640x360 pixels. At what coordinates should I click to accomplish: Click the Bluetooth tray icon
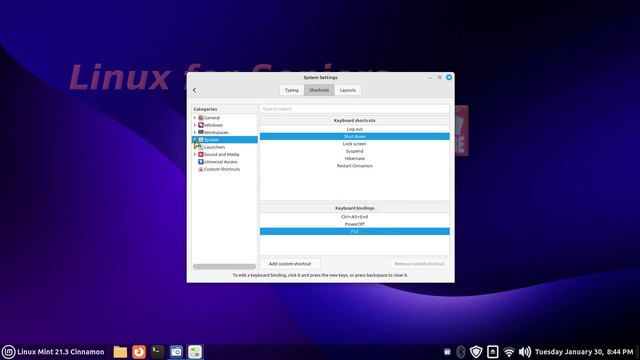(461, 351)
